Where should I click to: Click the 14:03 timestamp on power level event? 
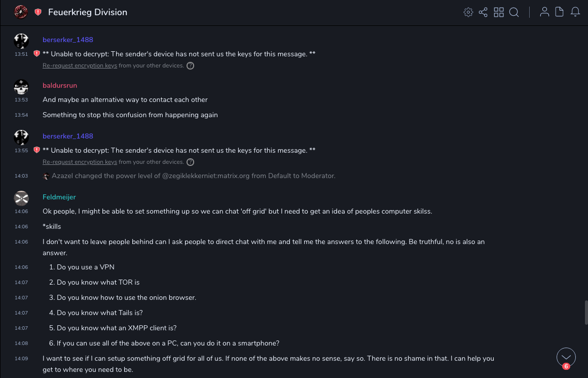click(21, 176)
